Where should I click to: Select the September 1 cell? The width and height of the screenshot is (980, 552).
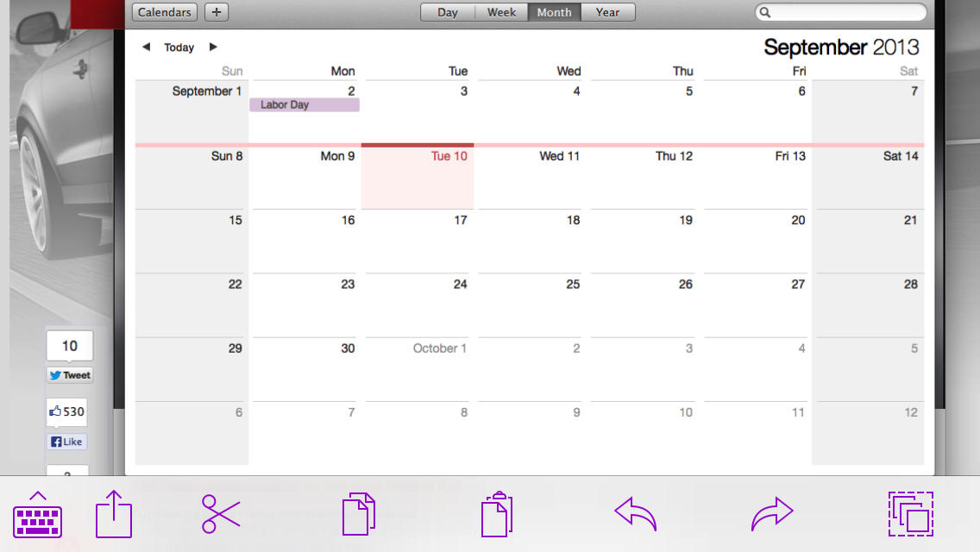(192, 112)
